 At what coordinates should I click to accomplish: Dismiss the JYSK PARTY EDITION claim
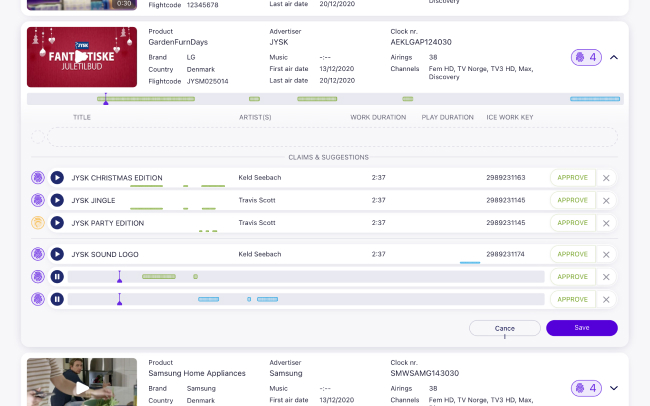click(x=606, y=223)
